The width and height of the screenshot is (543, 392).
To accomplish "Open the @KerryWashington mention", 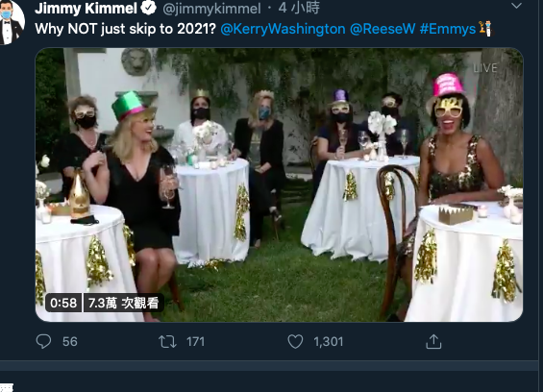I will point(283,29).
